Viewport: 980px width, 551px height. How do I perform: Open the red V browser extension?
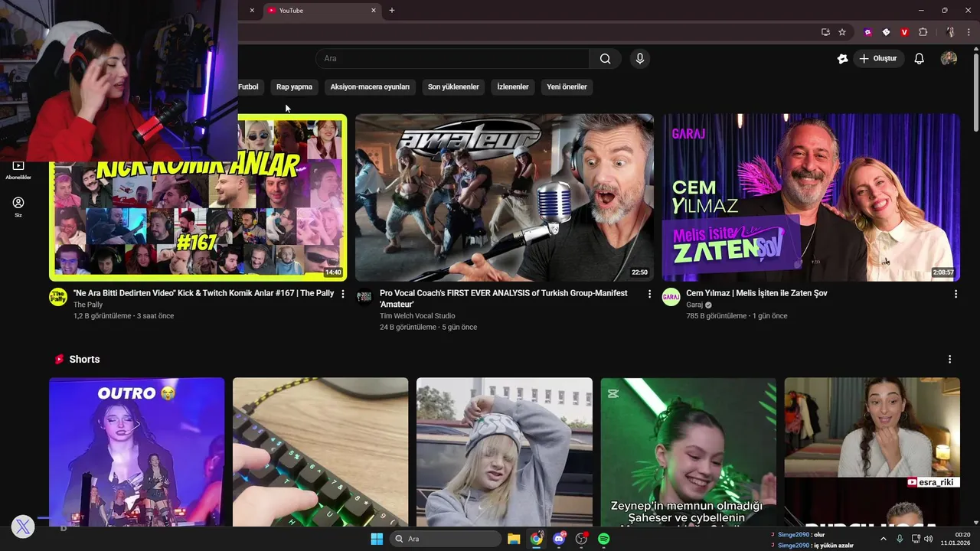point(904,32)
